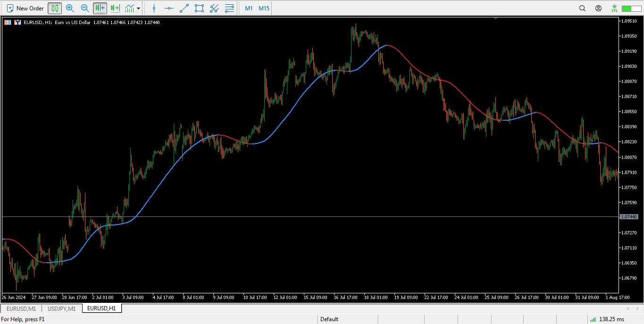The width and height of the screenshot is (644, 324).
Task: Switch to the USDJPY,M1 chart tab
Action: (x=62, y=308)
